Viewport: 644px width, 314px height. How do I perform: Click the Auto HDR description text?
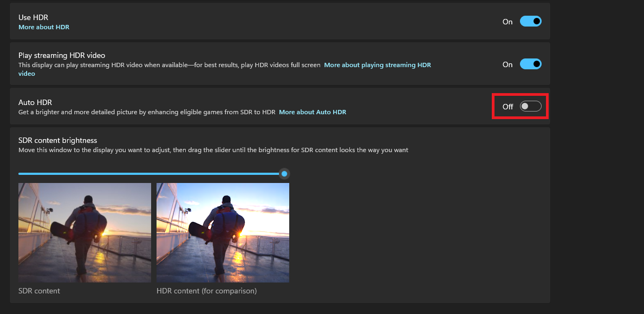click(146, 112)
